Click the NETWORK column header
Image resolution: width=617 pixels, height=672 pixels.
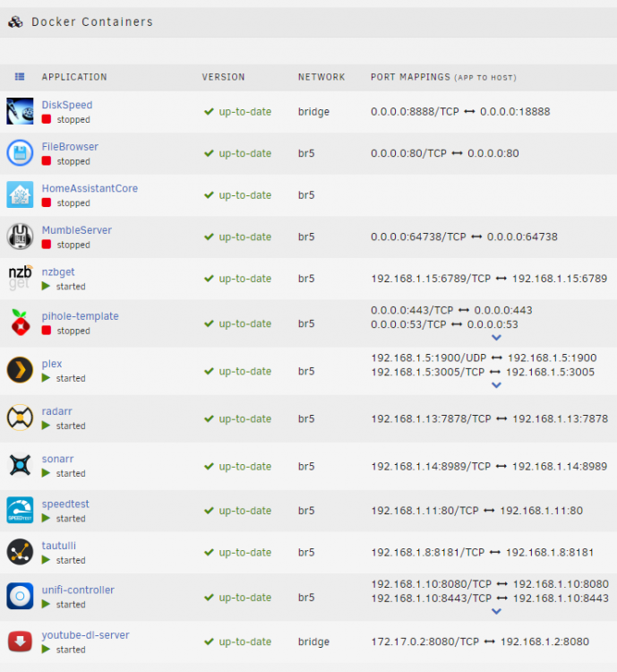(321, 77)
